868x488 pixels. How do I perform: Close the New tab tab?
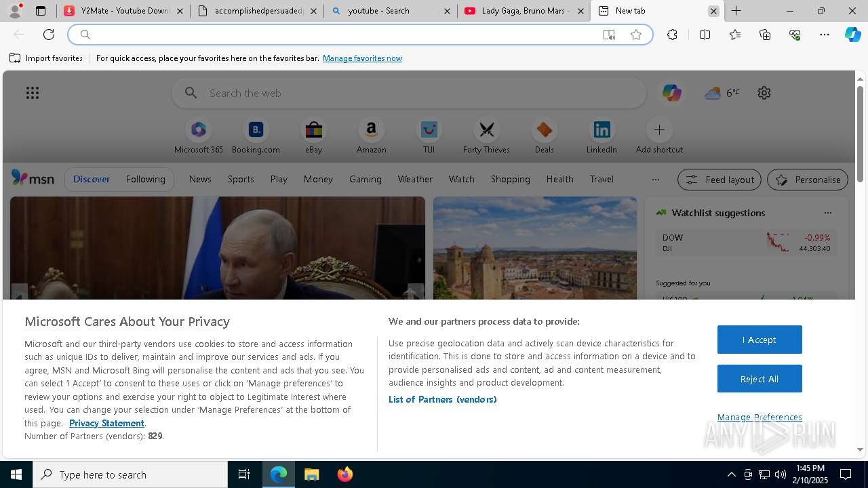click(713, 11)
